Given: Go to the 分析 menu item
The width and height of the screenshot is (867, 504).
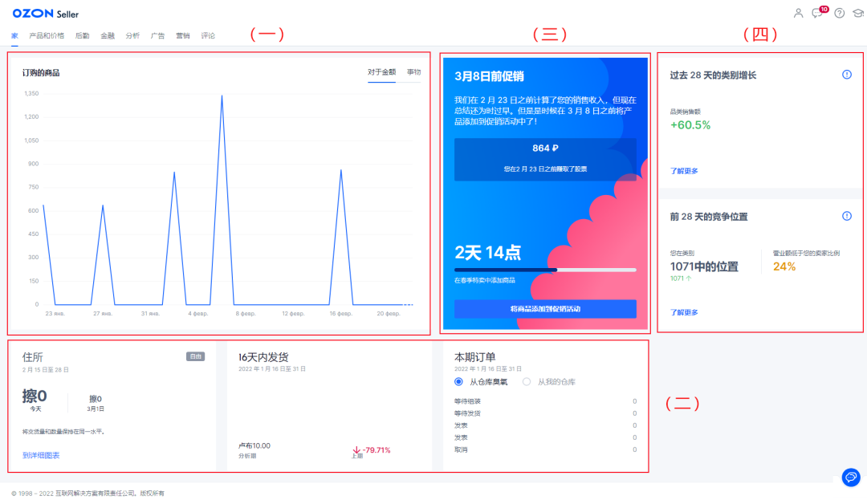Looking at the screenshot, I should (132, 35).
